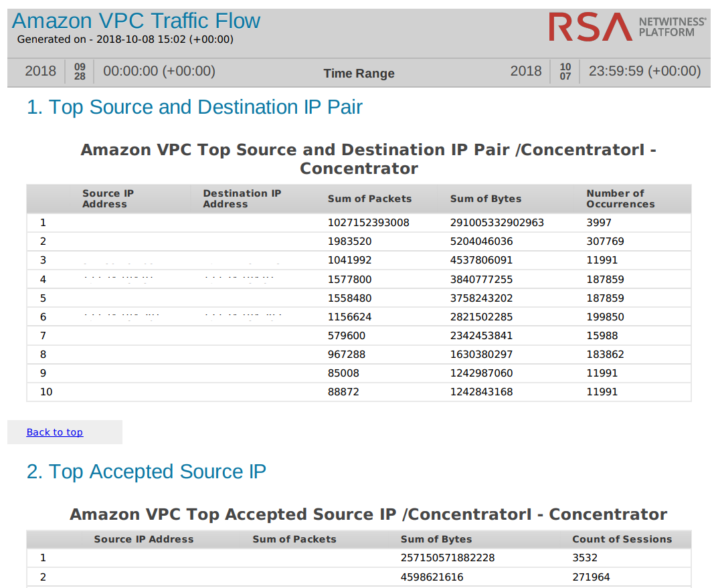Viewport: 714px width, 588px height.
Task: Select the Amazon VPC Traffic Flow title
Action: (136, 21)
